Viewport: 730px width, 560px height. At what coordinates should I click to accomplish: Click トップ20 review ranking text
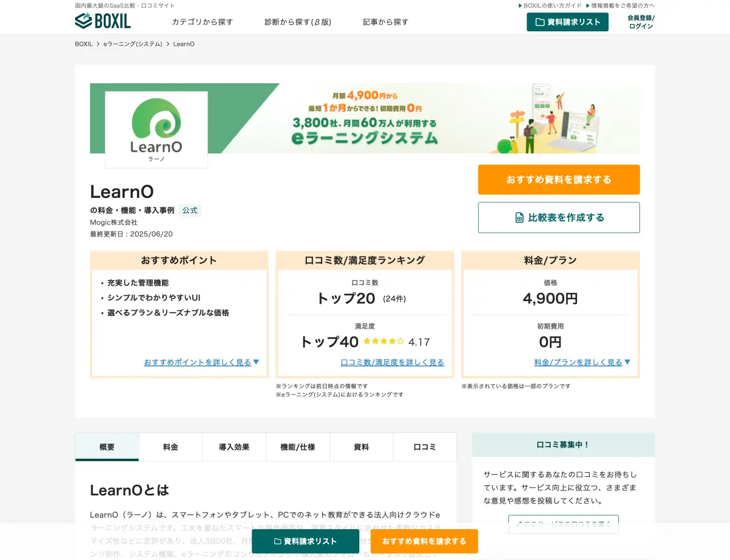[x=346, y=298]
